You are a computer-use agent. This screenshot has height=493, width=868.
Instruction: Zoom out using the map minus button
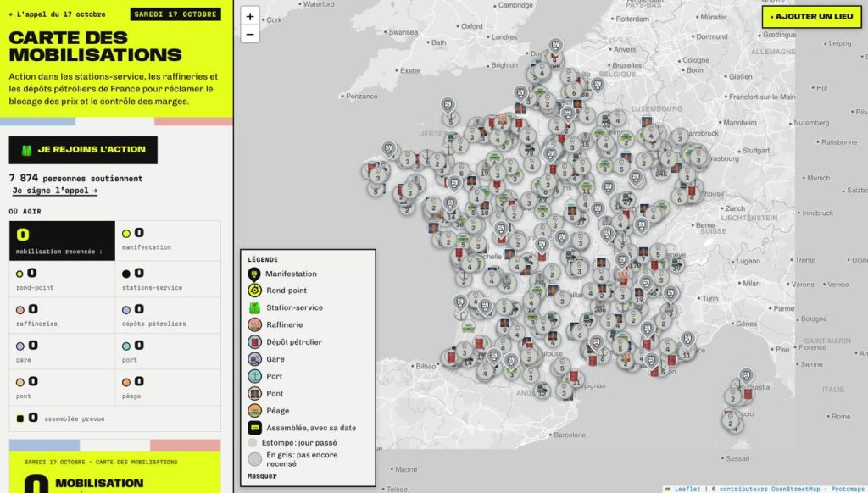[x=250, y=34]
